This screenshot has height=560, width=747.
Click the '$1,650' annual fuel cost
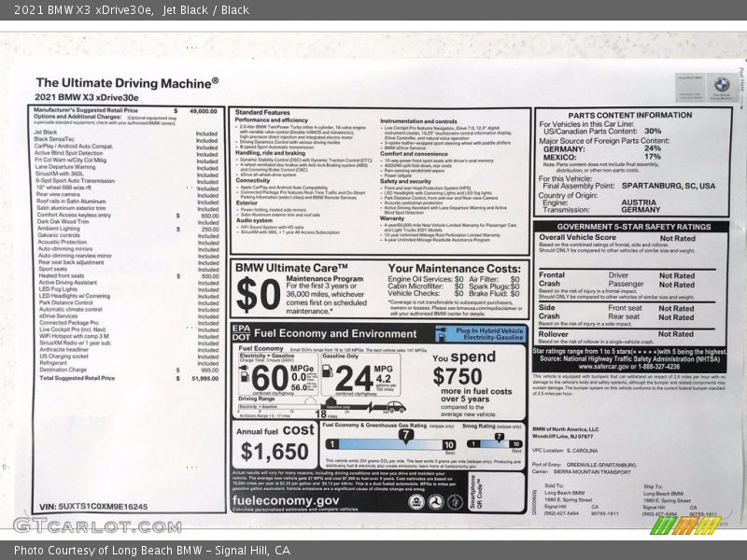275,452
